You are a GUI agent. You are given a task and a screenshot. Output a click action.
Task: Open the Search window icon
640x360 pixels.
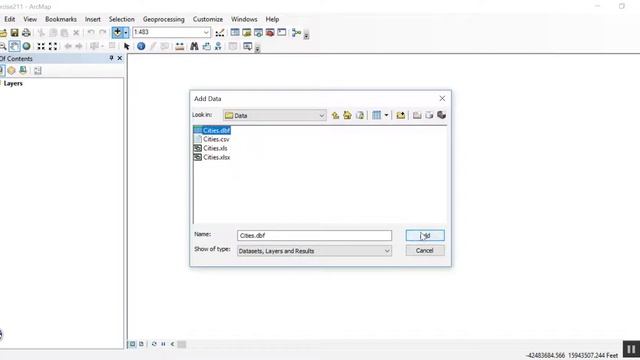point(258,32)
